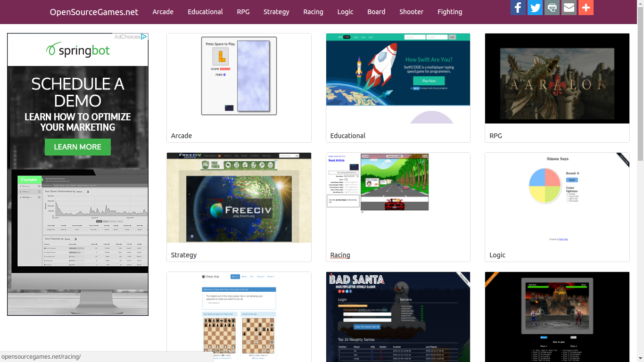Screen dimensions: 644x362
Task: Open the underlined Racing caption link
Action: tap(340, 255)
